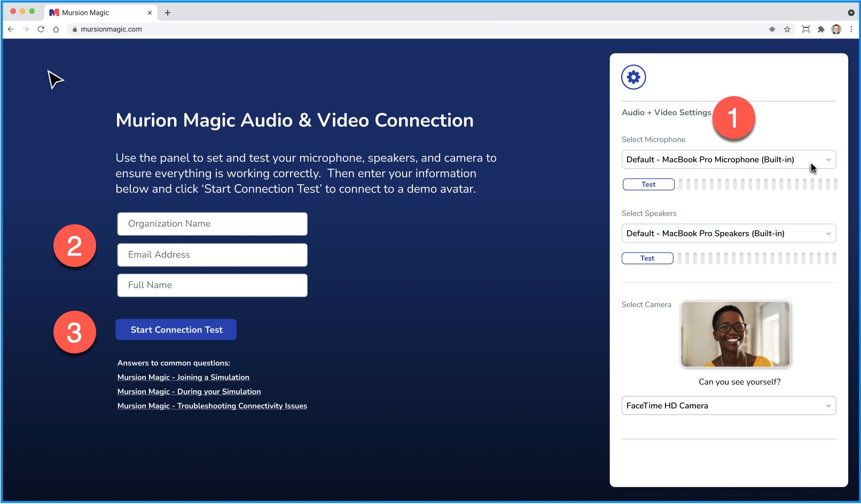861x504 pixels.
Task: Click the Mursion Magic favicon in the tab
Action: (54, 12)
